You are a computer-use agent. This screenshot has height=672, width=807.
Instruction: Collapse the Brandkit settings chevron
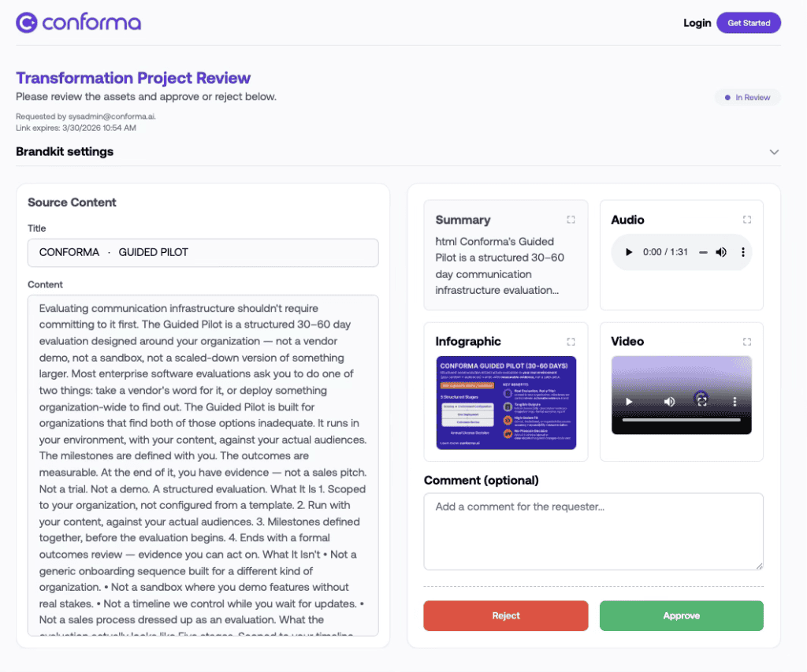coord(774,151)
